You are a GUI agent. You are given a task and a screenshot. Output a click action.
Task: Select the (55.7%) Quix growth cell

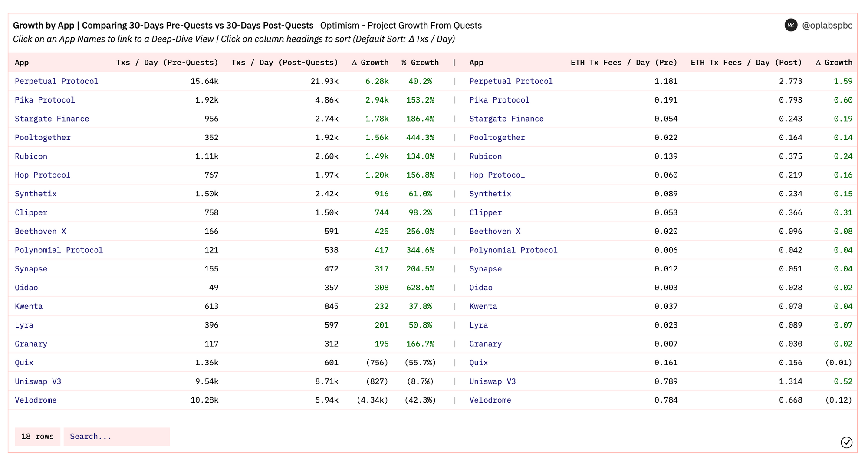[x=420, y=363]
